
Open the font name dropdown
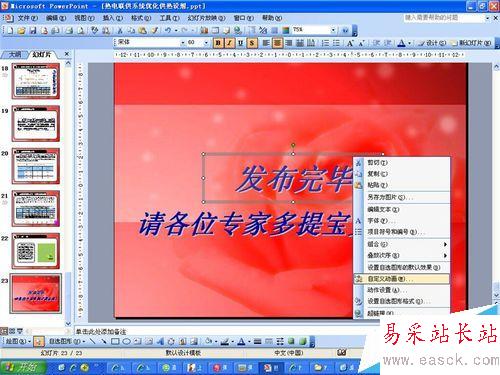point(182,43)
